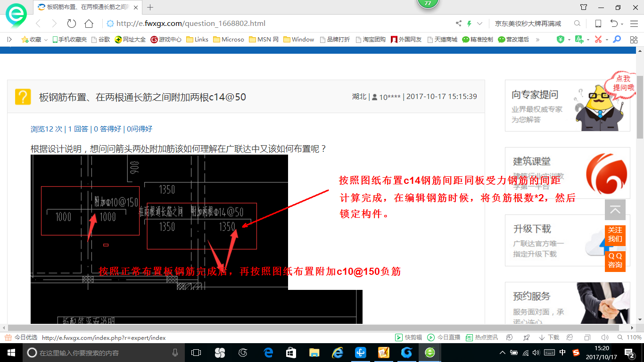Click 关注我们 orange button
644x362 pixels.
615,234
